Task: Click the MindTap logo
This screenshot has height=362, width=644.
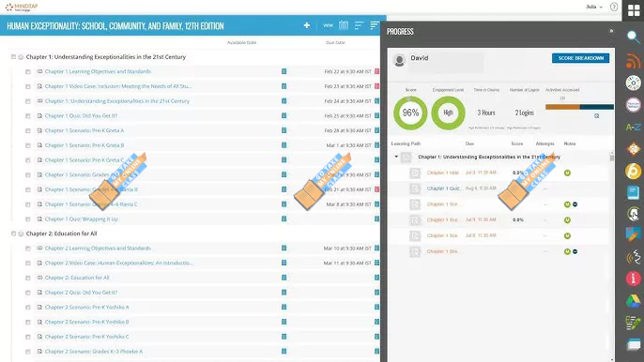Action: (x=22, y=7)
